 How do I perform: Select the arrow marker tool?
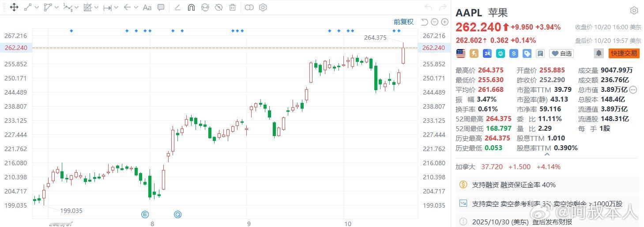(x=127, y=7)
